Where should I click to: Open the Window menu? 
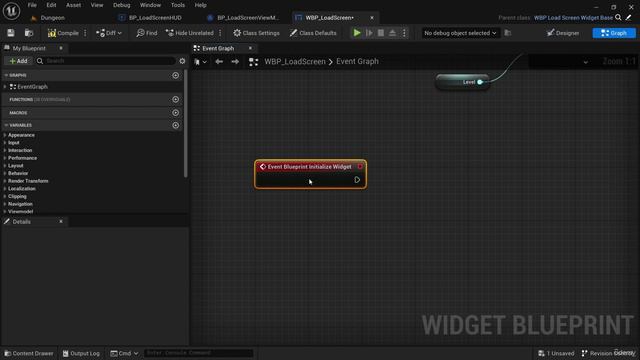(150, 5)
